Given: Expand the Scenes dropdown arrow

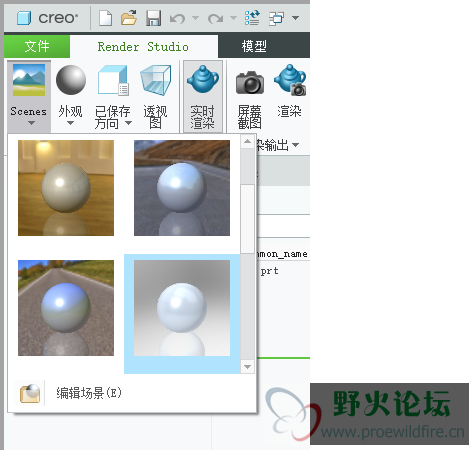Looking at the screenshot, I should coord(31,123).
